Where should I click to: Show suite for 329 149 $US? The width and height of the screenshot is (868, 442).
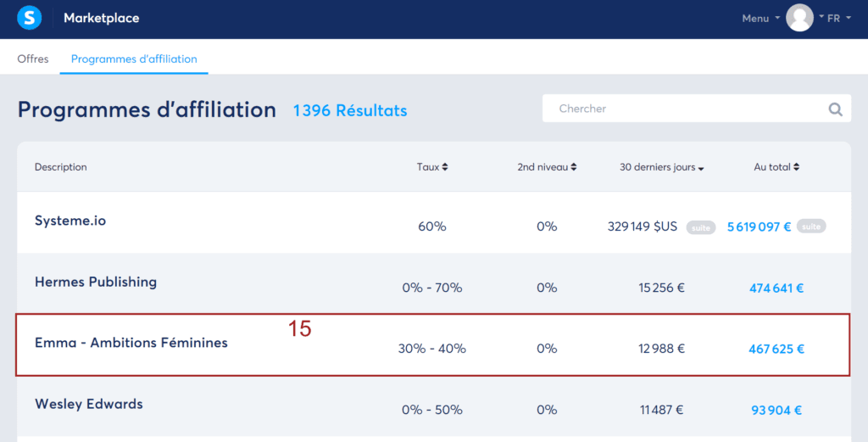[701, 227]
